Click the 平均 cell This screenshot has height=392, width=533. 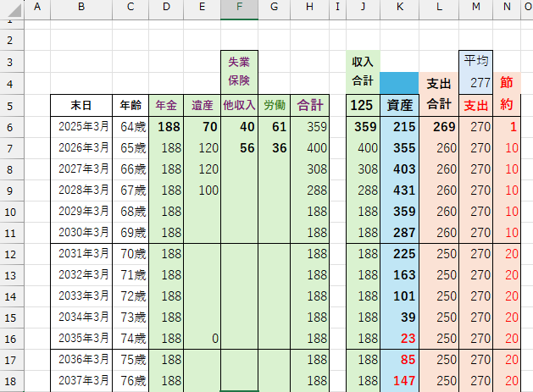point(476,62)
